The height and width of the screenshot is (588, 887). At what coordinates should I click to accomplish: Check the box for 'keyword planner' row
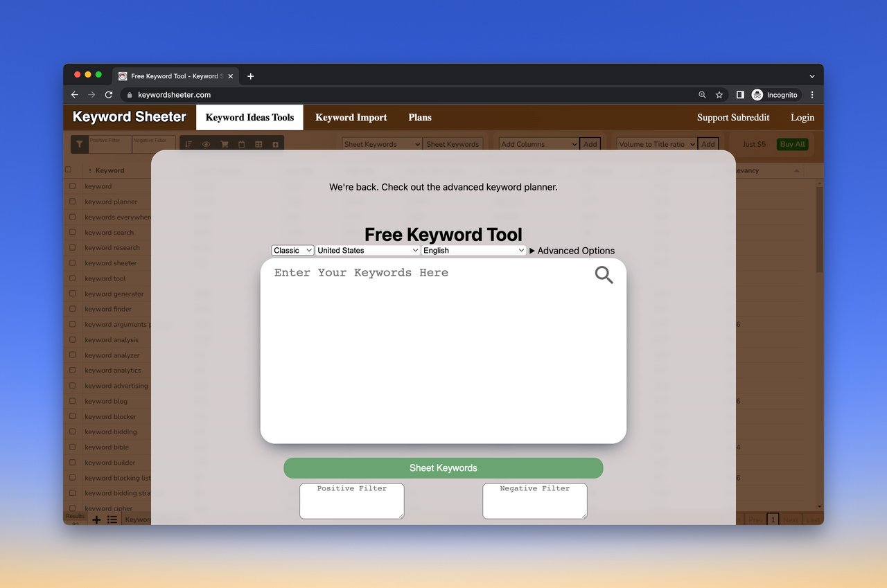pyautogui.click(x=72, y=202)
